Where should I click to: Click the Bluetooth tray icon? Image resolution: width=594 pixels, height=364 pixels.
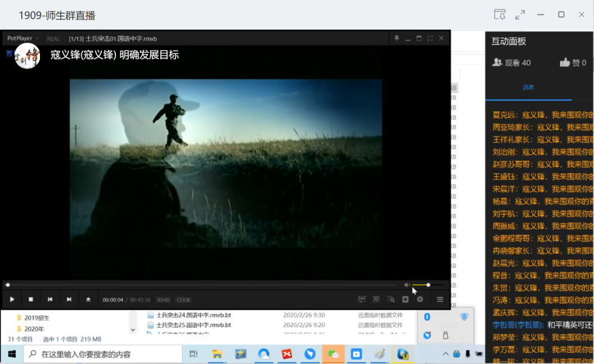coord(427,317)
